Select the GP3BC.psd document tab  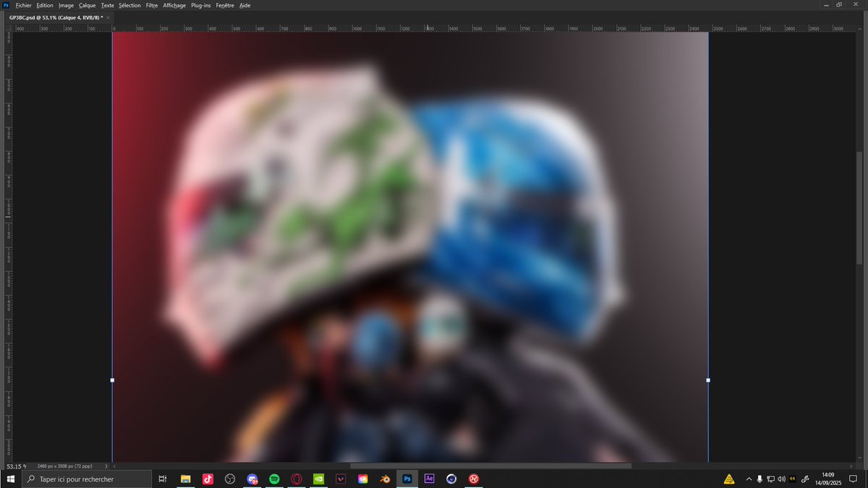(x=55, y=17)
